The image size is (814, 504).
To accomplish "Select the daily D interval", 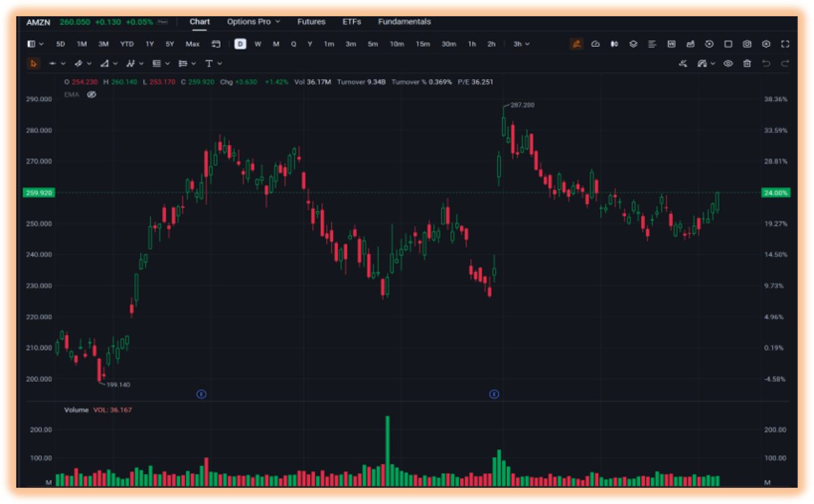I will point(240,44).
